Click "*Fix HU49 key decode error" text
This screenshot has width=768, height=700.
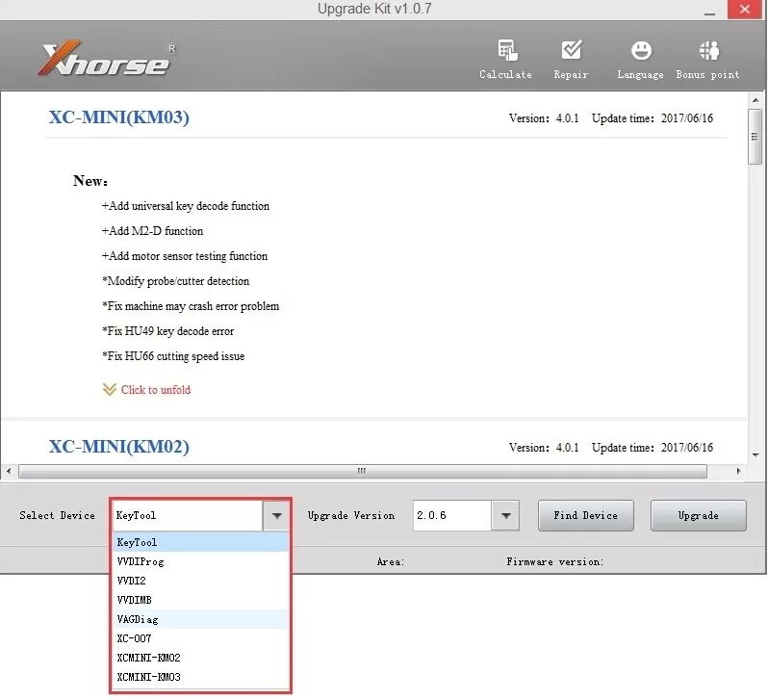168,331
